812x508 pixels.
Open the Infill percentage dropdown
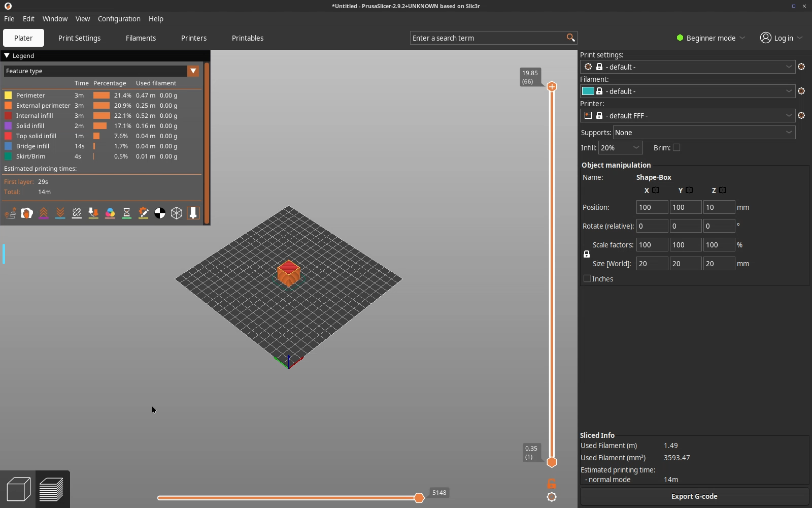coord(621,148)
